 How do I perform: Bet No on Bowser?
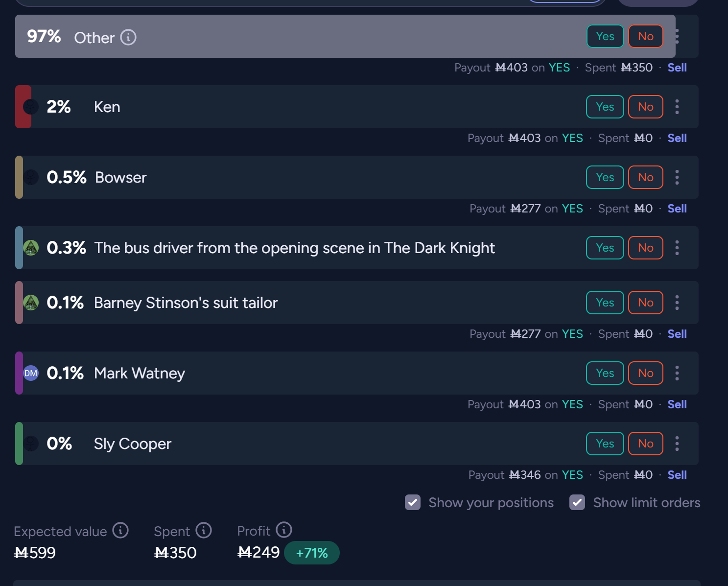(646, 177)
